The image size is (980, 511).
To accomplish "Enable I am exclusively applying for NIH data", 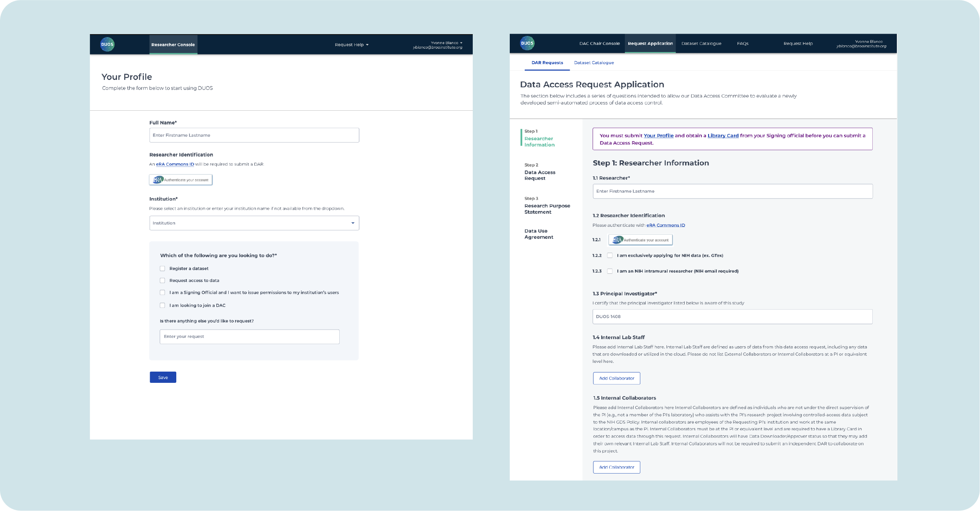I will tap(610, 255).
